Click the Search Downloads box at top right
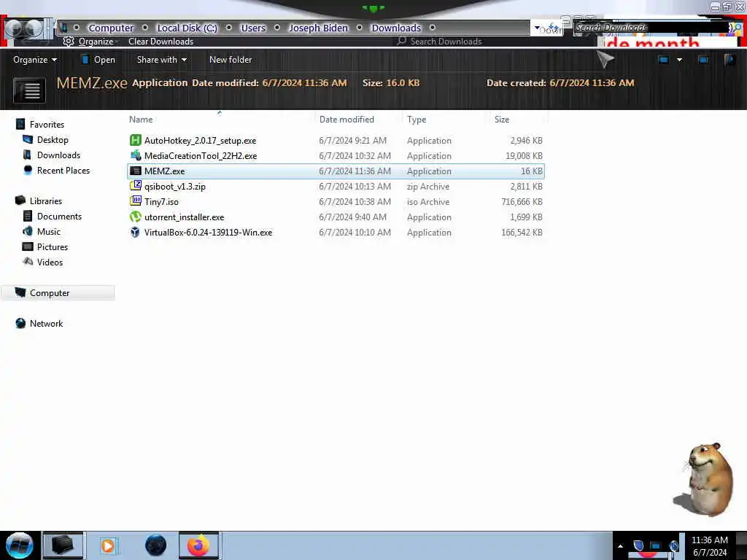 [651, 28]
